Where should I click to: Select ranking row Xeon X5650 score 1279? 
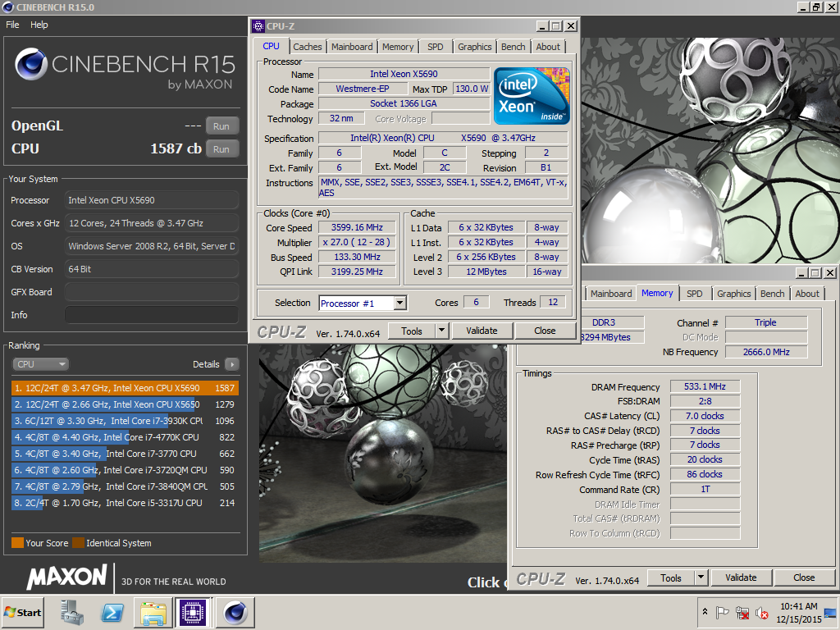[x=125, y=404]
